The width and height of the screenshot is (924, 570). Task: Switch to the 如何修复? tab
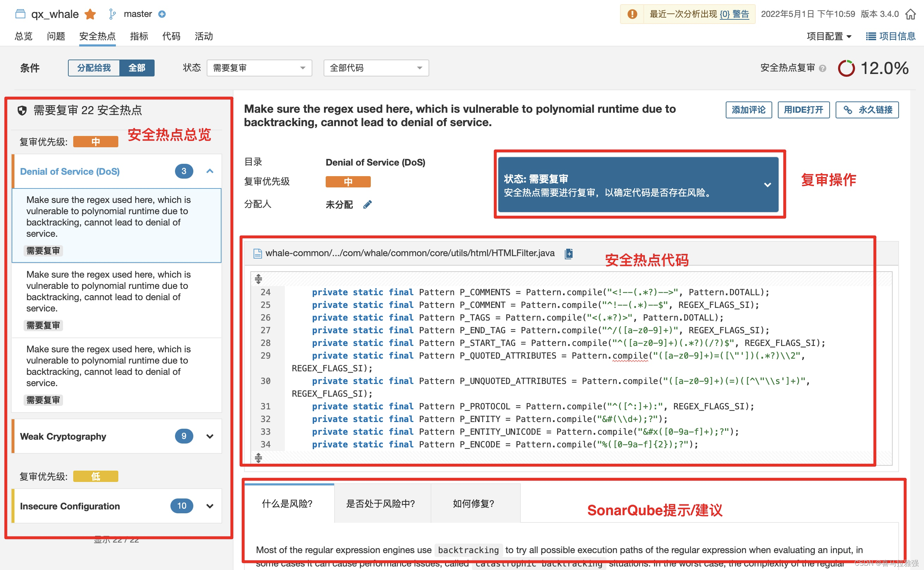[x=475, y=503]
